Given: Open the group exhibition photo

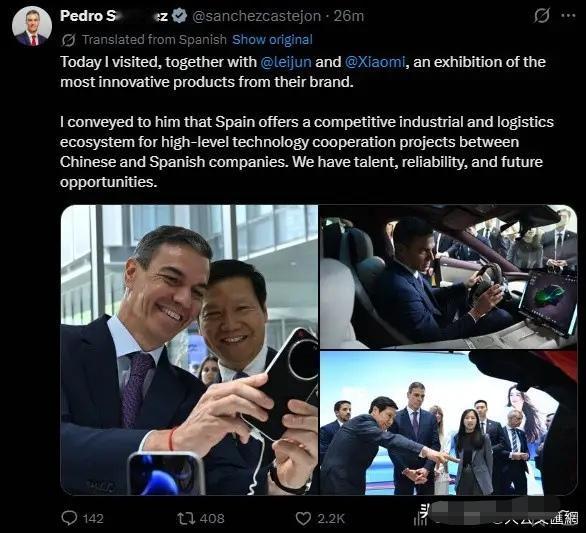Looking at the screenshot, I should pyautogui.click(x=448, y=423).
